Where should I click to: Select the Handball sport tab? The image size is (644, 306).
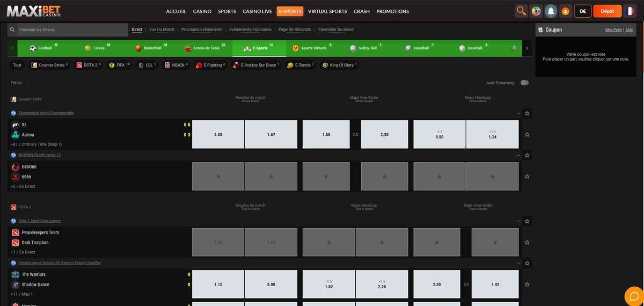(x=421, y=48)
